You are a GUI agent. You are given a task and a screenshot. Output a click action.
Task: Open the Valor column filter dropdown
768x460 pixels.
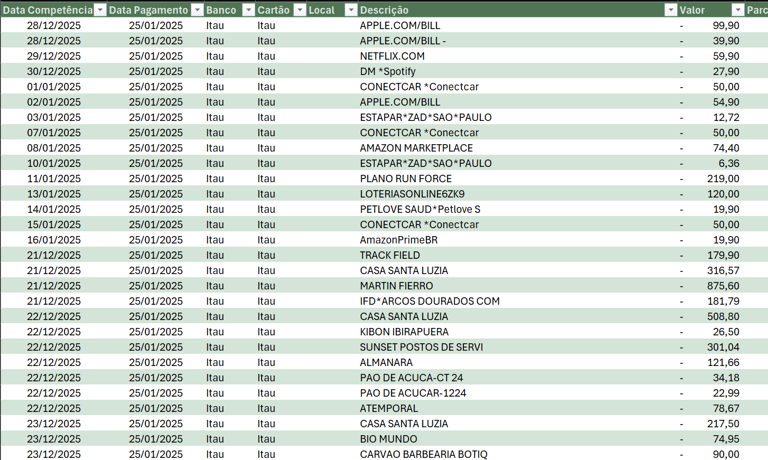[738, 10]
